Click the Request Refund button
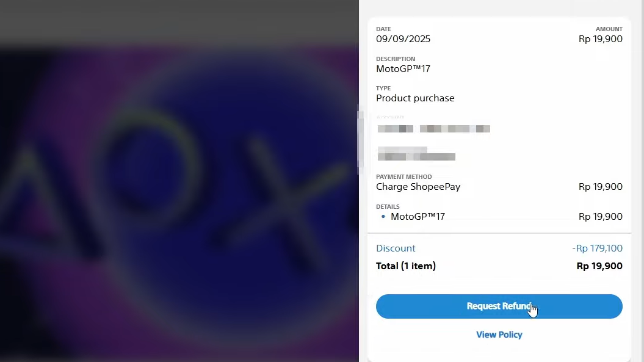The height and width of the screenshot is (362, 644). tap(499, 306)
